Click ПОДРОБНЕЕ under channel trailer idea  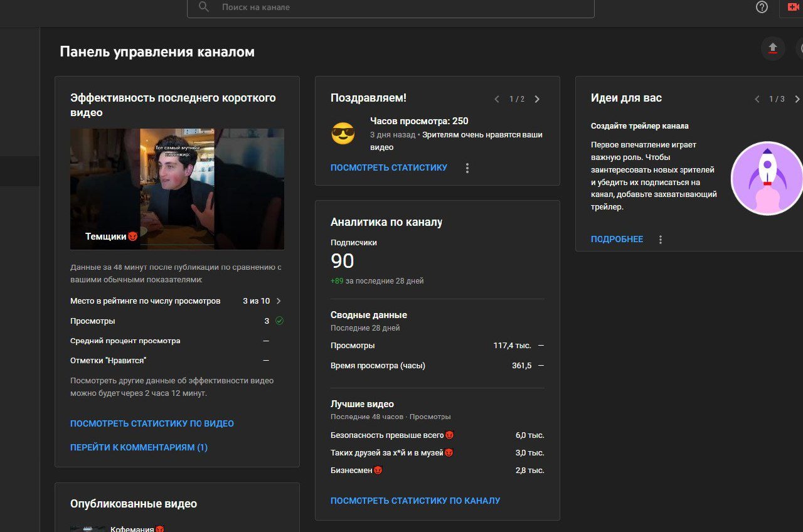pos(617,240)
